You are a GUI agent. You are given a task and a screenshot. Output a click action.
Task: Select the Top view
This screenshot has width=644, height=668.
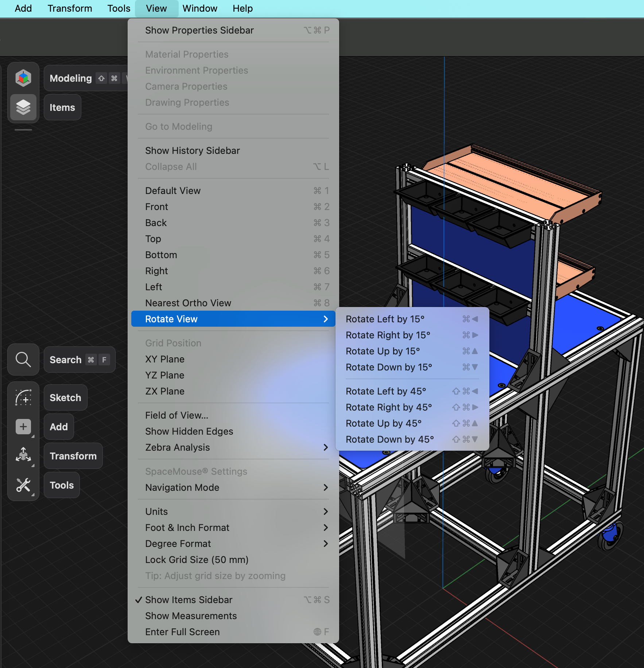[233, 239]
